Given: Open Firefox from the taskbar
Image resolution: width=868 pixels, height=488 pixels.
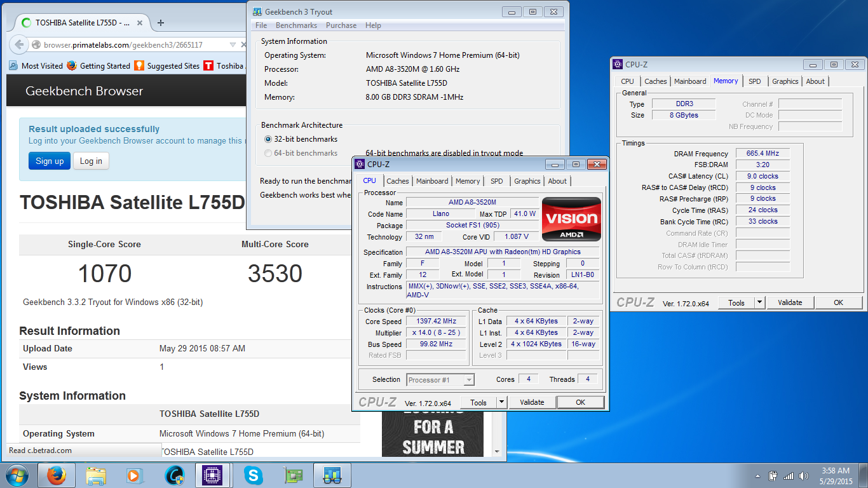Looking at the screenshot, I should [x=57, y=475].
